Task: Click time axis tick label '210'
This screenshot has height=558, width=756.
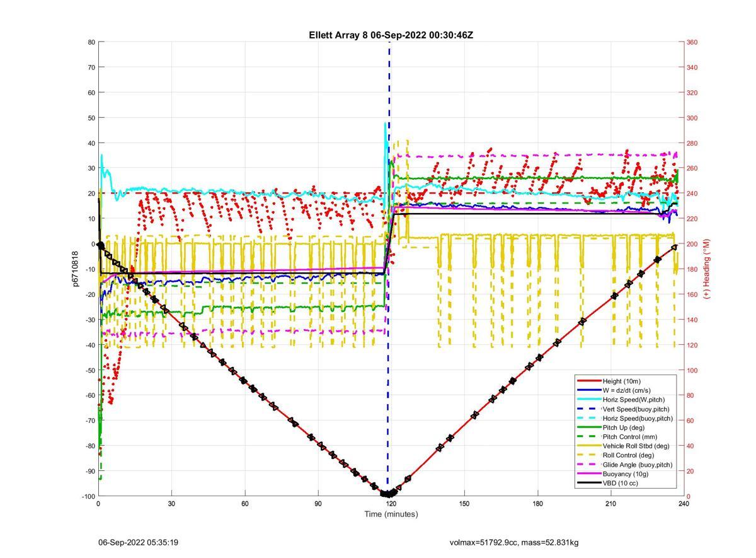Action: tap(611, 504)
